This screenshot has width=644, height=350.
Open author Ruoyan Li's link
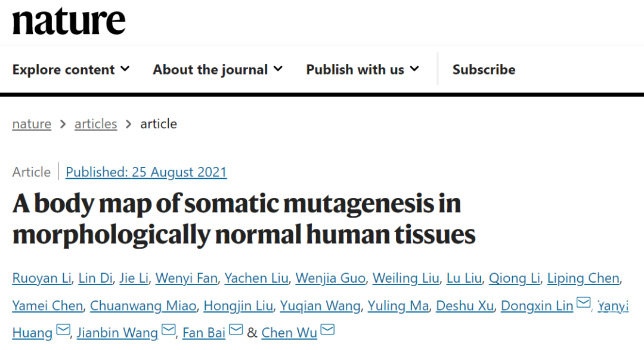(42, 278)
